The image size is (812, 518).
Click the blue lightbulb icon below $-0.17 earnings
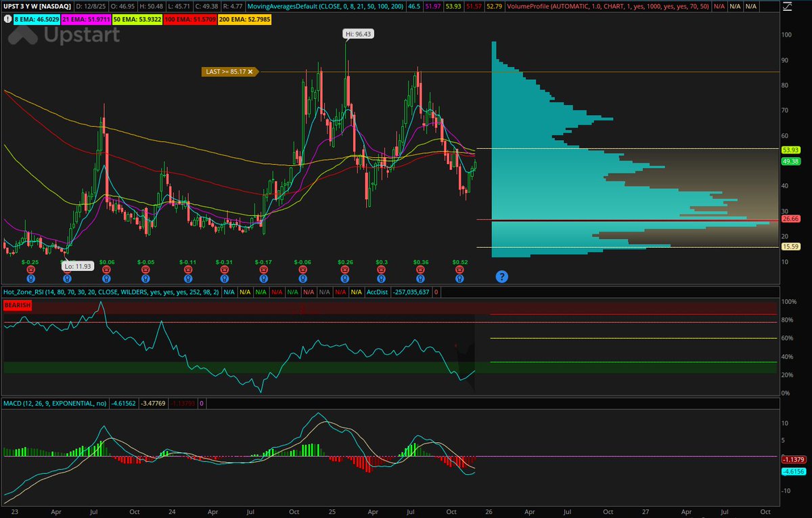(x=263, y=278)
